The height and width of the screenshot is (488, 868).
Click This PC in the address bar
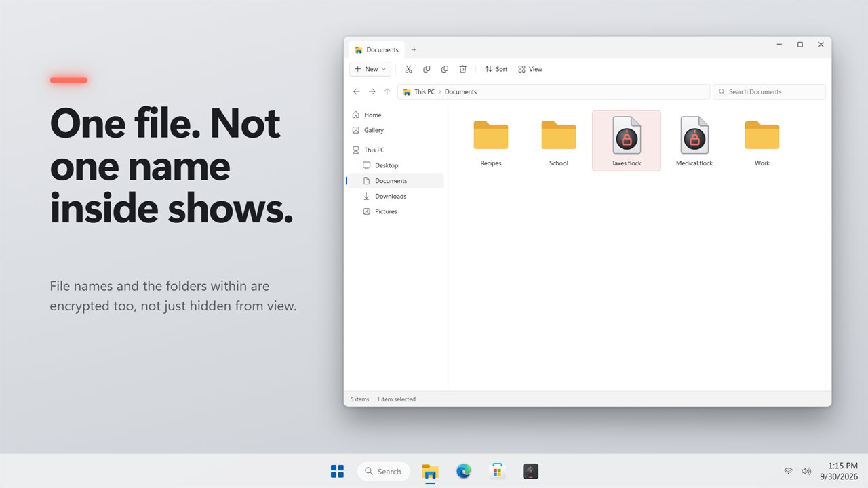pos(425,91)
